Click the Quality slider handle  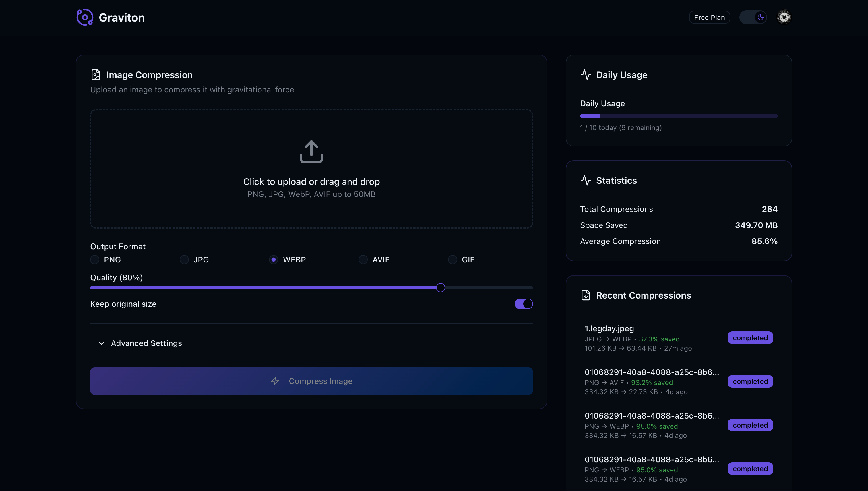(440, 288)
